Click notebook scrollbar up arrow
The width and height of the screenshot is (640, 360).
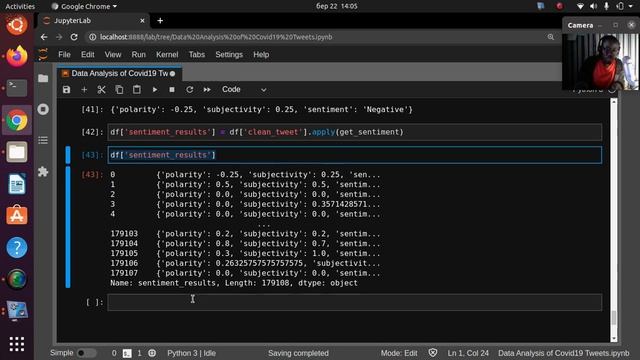tap(613, 102)
